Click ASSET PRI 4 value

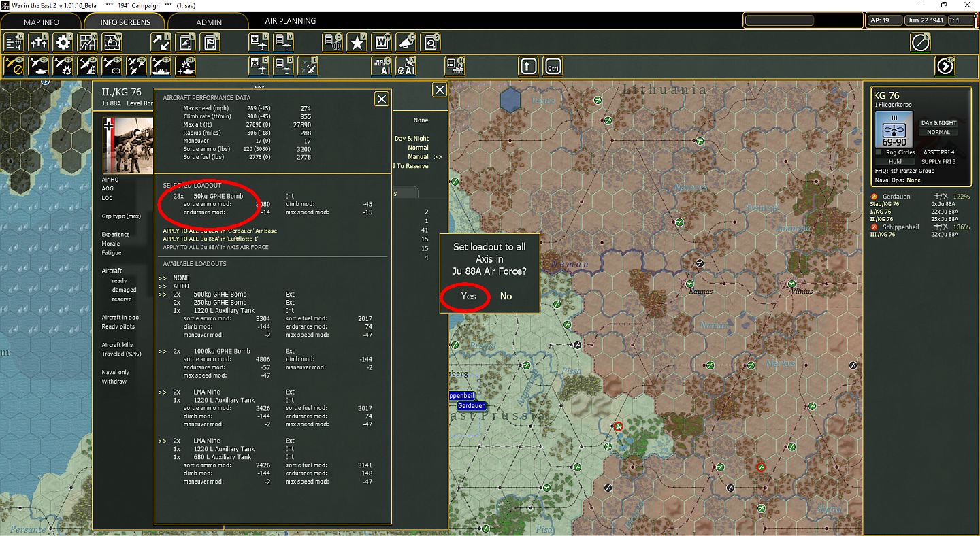(938, 152)
